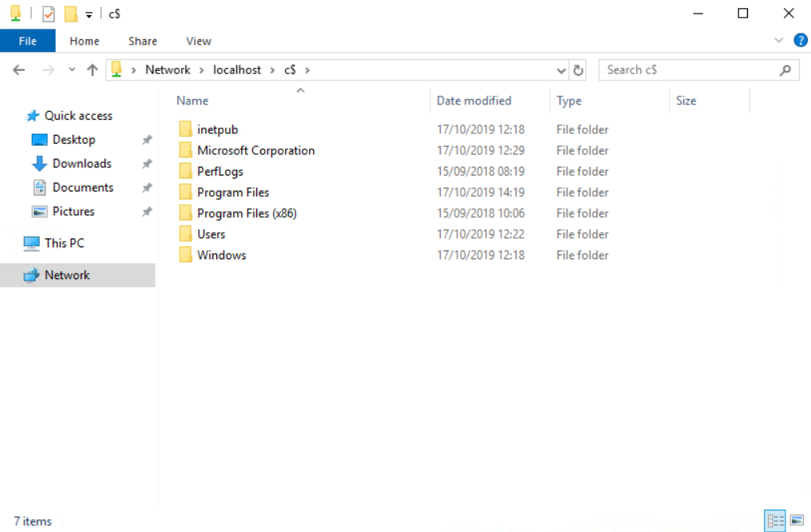
Task: Open the recent locations dropdown arrow
Action: click(x=72, y=70)
